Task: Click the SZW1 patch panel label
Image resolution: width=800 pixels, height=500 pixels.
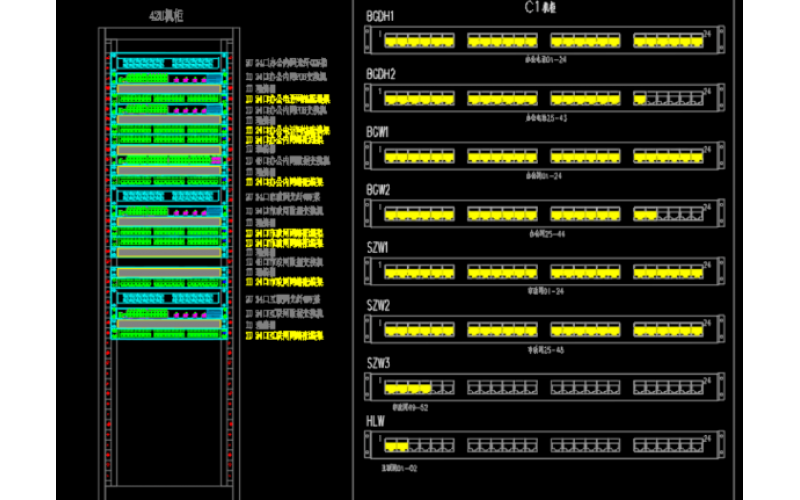Action: point(378,248)
